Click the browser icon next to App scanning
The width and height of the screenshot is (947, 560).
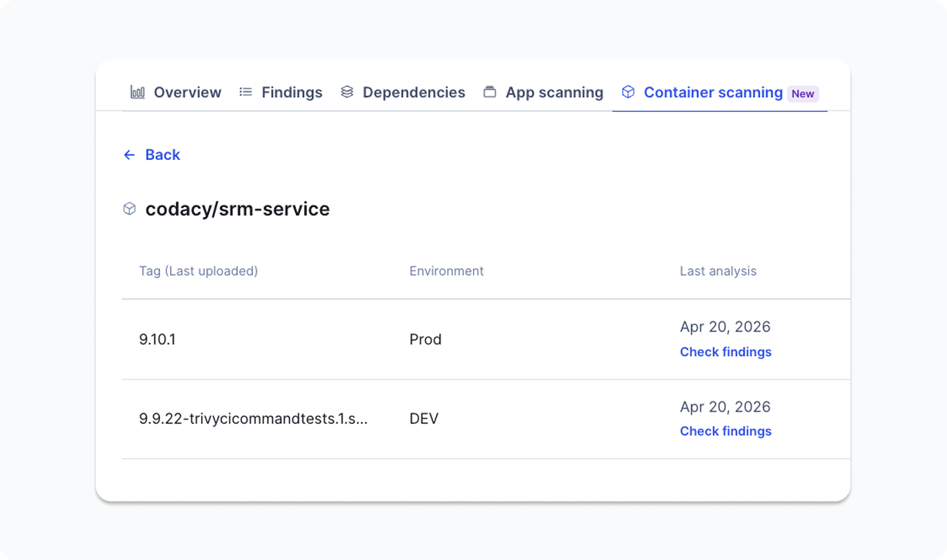pos(489,91)
